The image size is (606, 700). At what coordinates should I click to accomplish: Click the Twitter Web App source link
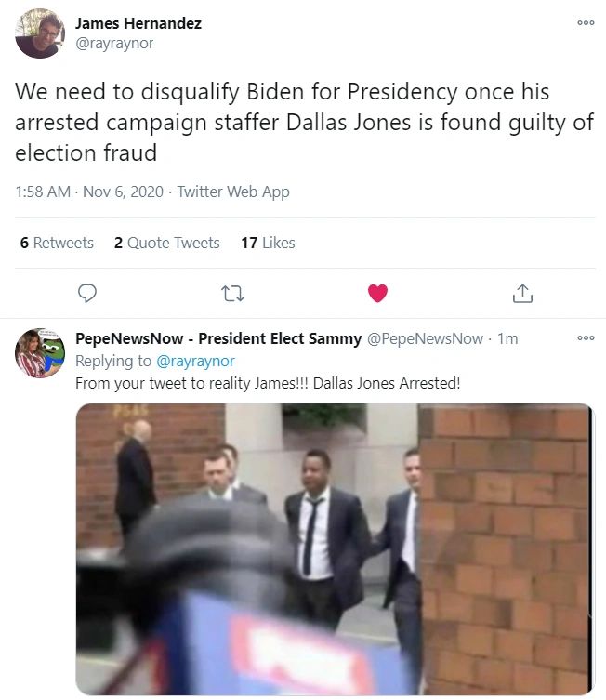233,192
